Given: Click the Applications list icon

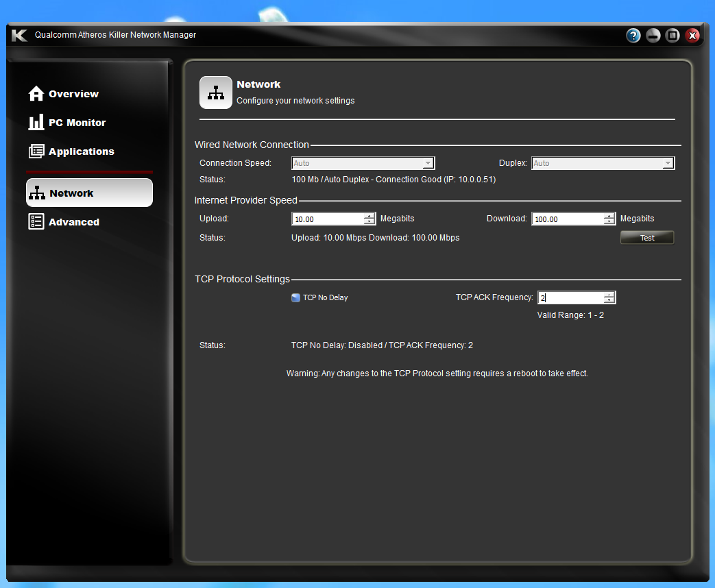Looking at the screenshot, I should (36, 151).
